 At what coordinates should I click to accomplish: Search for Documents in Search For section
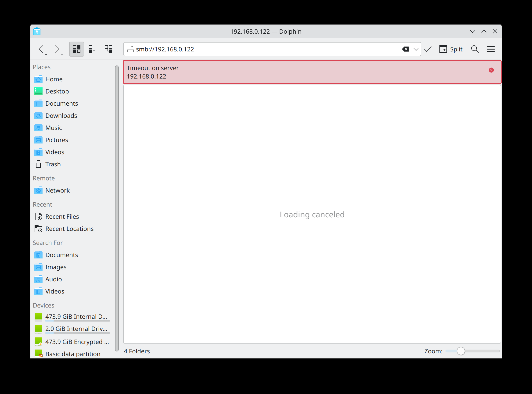coord(72,255)
